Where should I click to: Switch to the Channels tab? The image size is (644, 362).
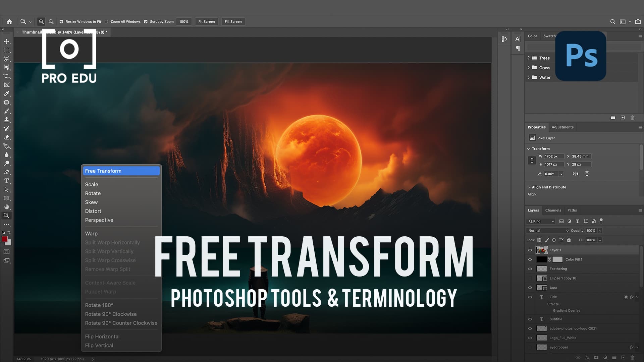tap(553, 210)
